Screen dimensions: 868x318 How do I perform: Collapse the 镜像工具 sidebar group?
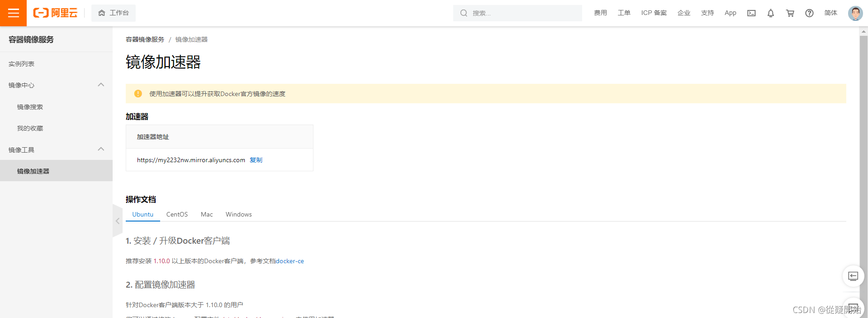[101, 149]
